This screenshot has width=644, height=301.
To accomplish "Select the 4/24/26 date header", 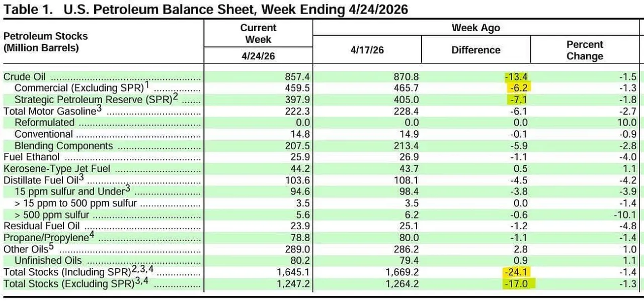I will [x=258, y=55].
